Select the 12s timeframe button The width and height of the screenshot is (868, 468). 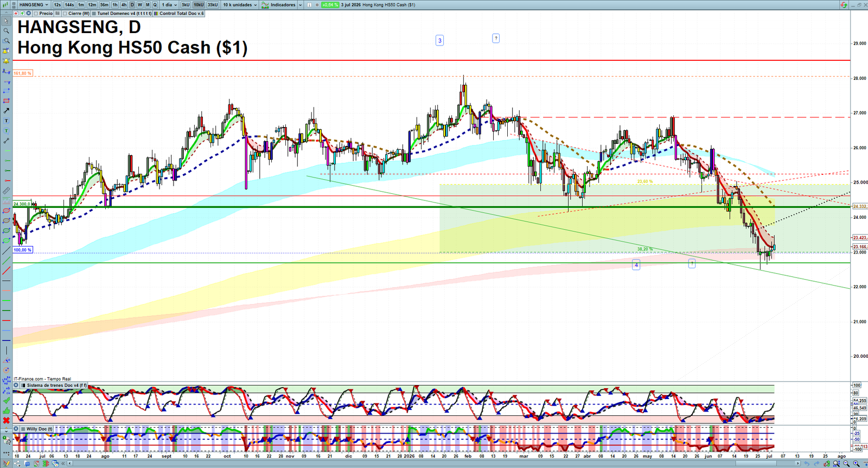[57, 5]
